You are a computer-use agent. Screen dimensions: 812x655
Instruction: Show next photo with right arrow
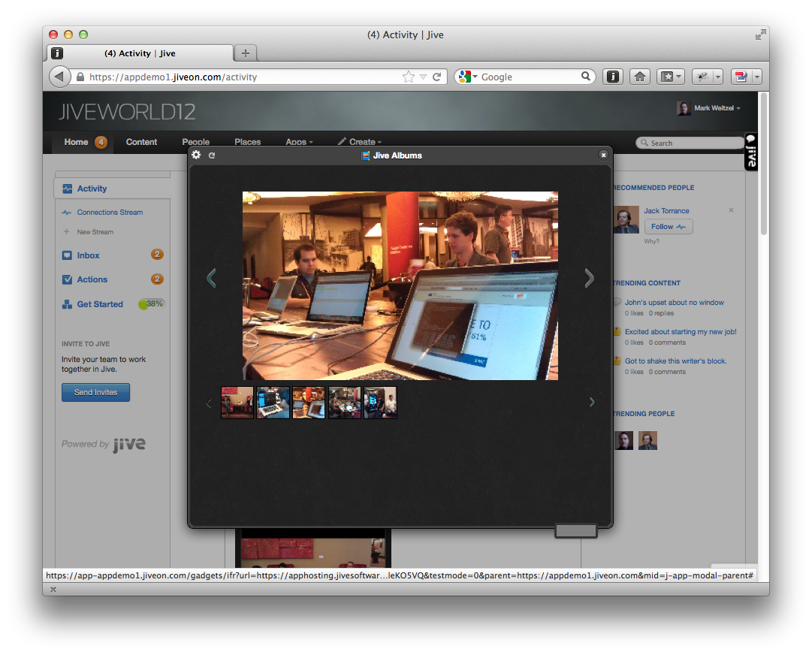pos(590,278)
